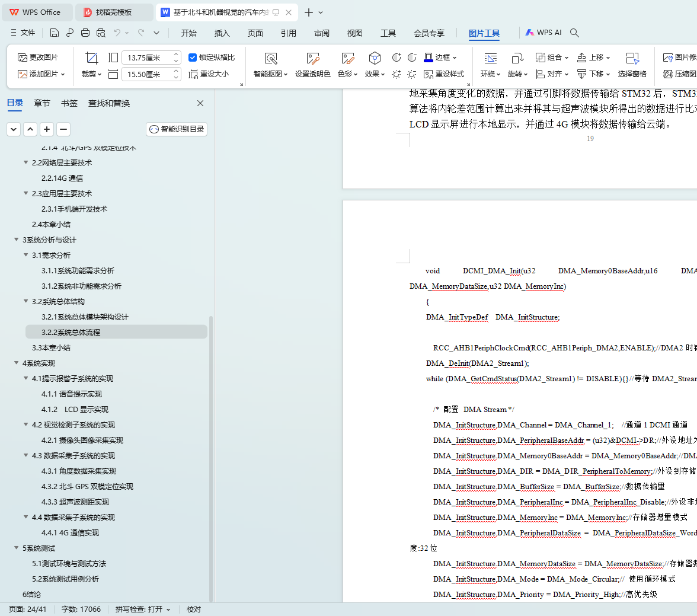Image resolution: width=697 pixels, height=616 pixels.
Task: Click the Undo arrow icon
Action: (117, 33)
